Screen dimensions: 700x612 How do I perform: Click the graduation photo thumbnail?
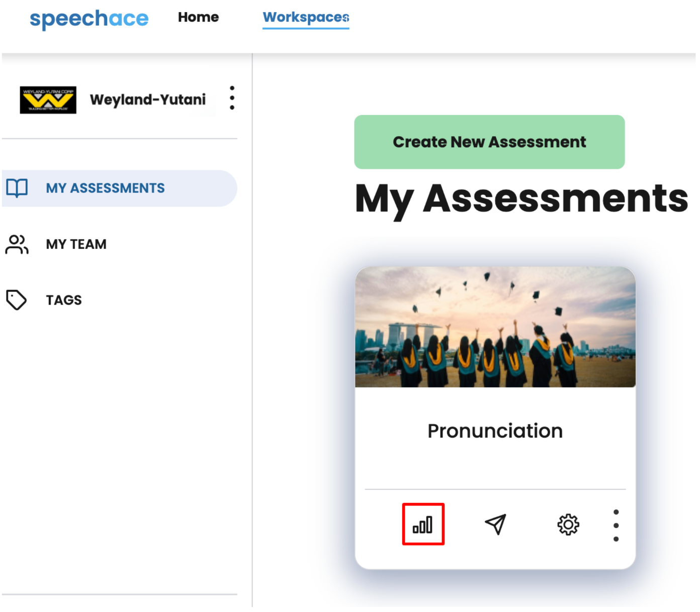495,327
